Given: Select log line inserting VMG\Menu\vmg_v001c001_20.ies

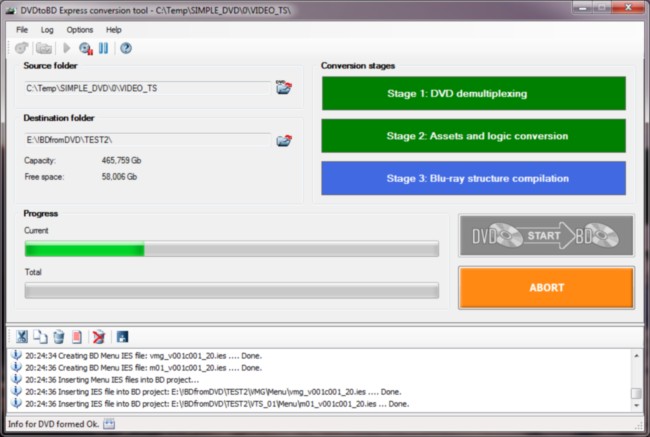Looking at the screenshot, I should [213, 392].
